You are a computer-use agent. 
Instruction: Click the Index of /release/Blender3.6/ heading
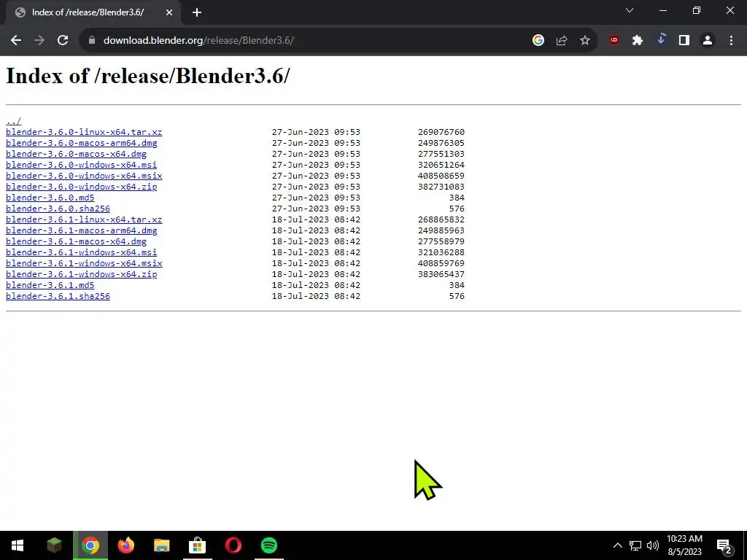[147, 76]
